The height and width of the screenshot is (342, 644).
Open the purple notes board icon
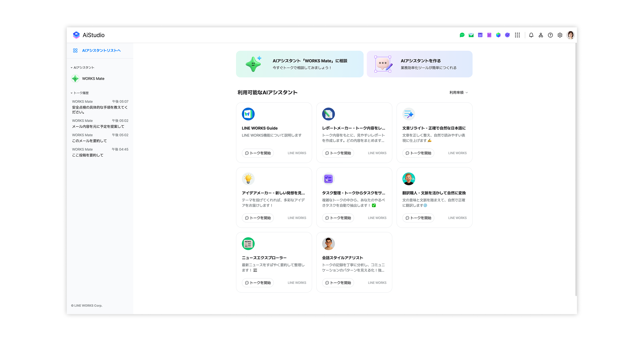tap(489, 35)
